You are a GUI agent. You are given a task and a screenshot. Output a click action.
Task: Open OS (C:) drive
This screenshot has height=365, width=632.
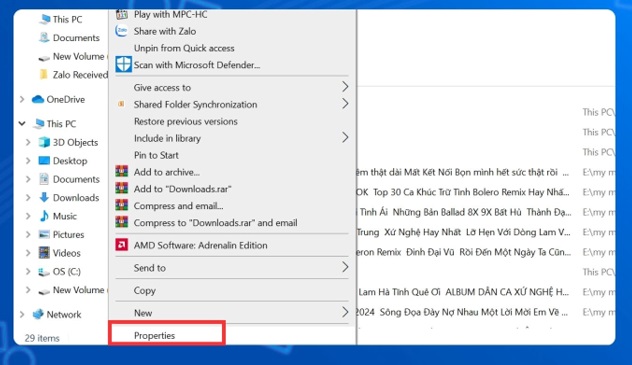(67, 272)
